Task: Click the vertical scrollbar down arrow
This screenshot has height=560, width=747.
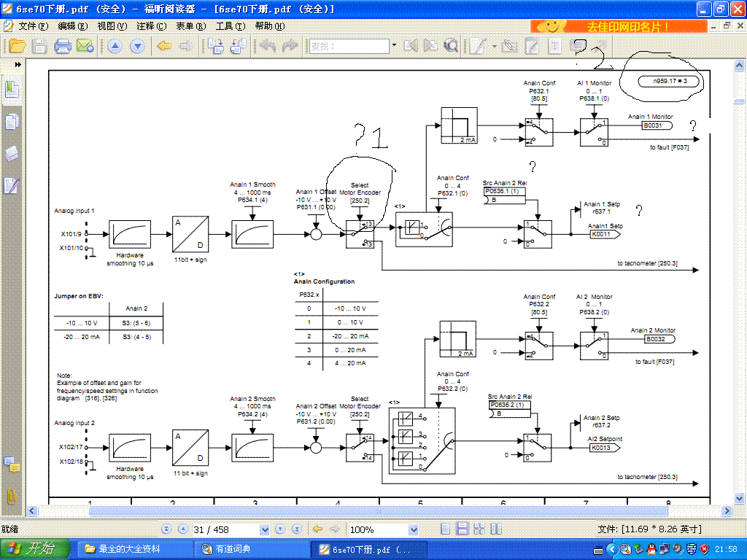Action: [x=740, y=498]
